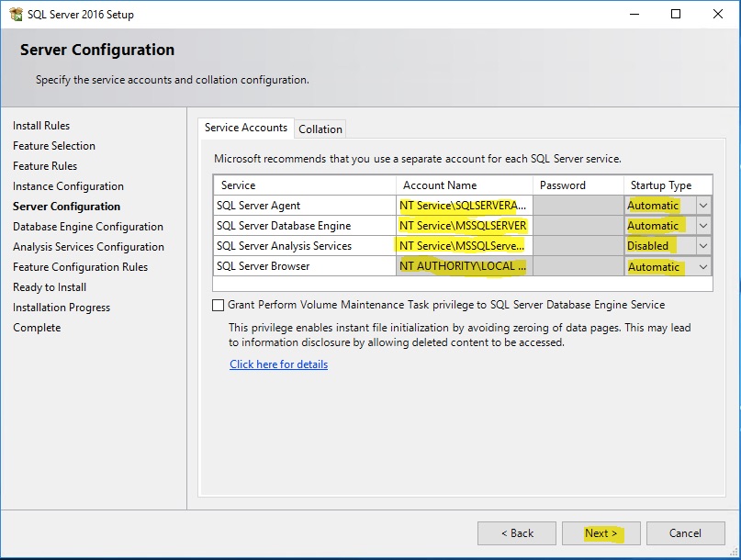
Task: Edit SQL Server Agent account name field
Action: 464,206
